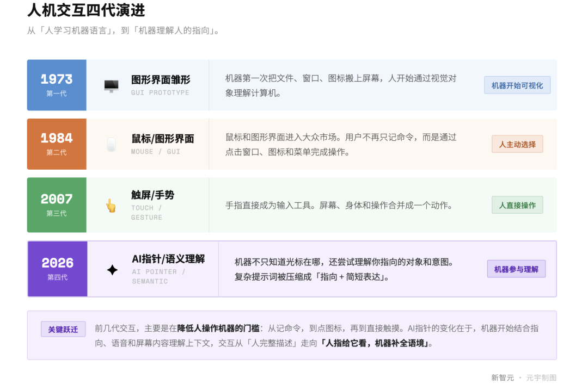The height and width of the screenshot is (384, 588).
Task: Select the green 2007 third-generation block
Action: pos(57,205)
